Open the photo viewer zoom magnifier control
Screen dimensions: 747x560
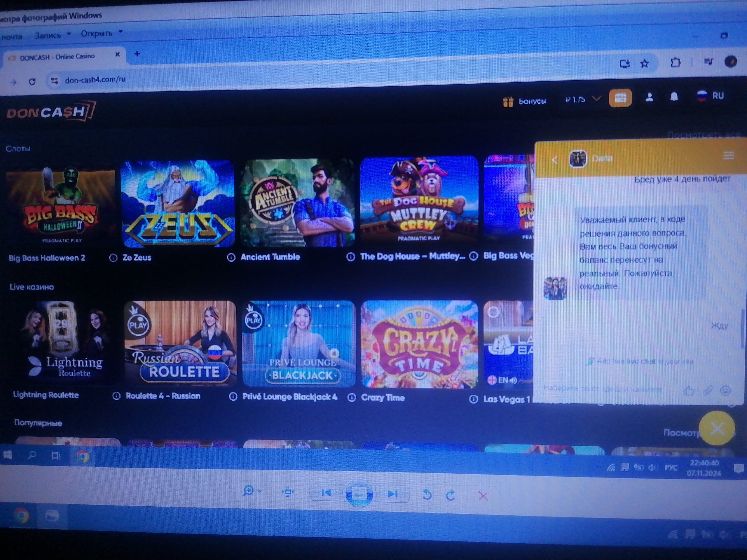[x=252, y=491]
